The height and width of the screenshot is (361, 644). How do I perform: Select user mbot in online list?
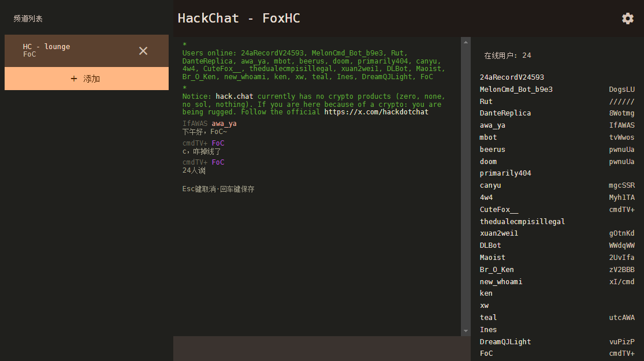[x=488, y=137]
